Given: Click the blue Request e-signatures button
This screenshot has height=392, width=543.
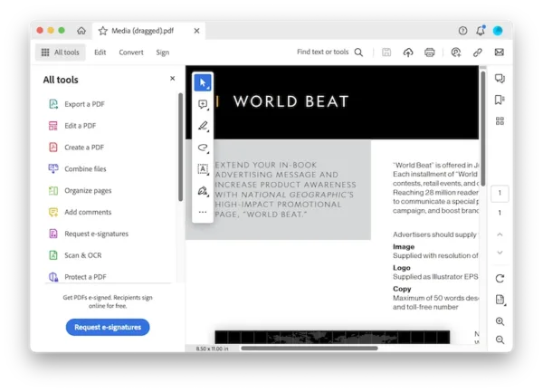Looking at the screenshot, I should [x=108, y=327].
